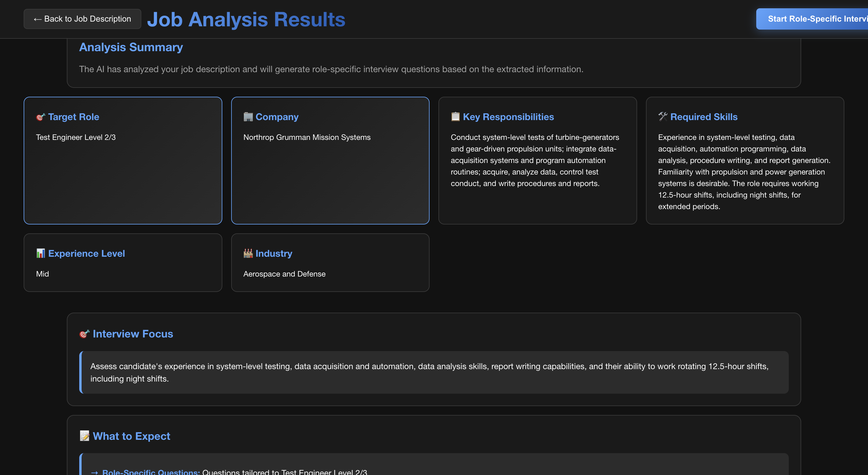Click the Required Skills heading
The width and height of the screenshot is (868, 475).
click(x=704, y=117)
